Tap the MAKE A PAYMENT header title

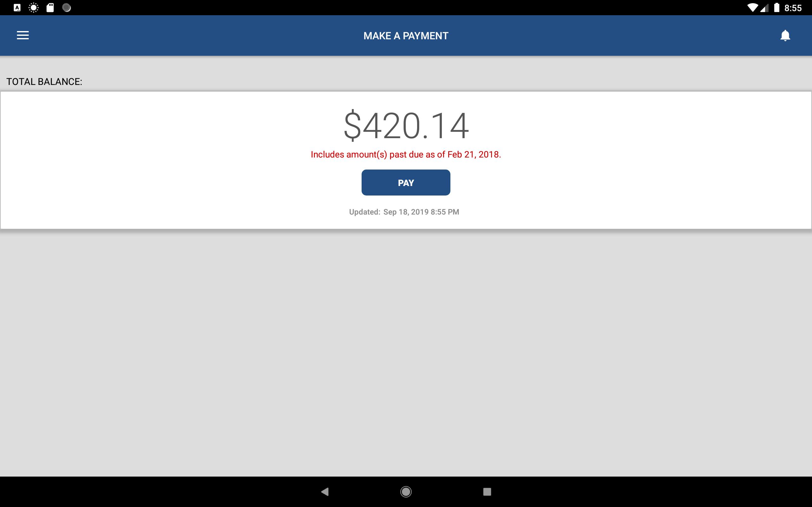click(x=406, y=35)
